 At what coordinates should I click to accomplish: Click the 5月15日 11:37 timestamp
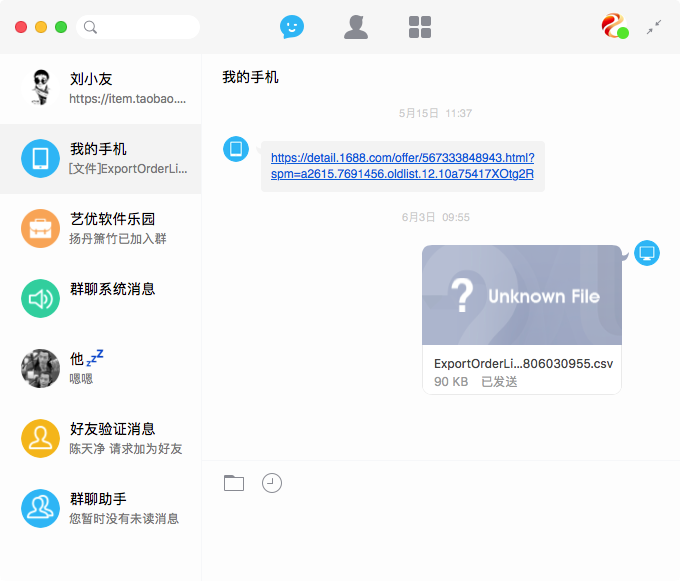pos(435,113)
